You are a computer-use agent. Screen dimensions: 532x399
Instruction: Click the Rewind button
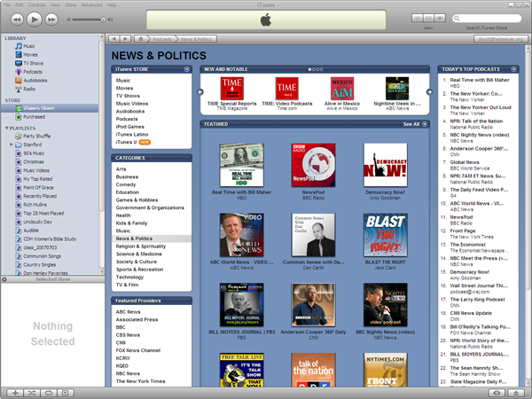pyautogui.click(x=17, y=20)
